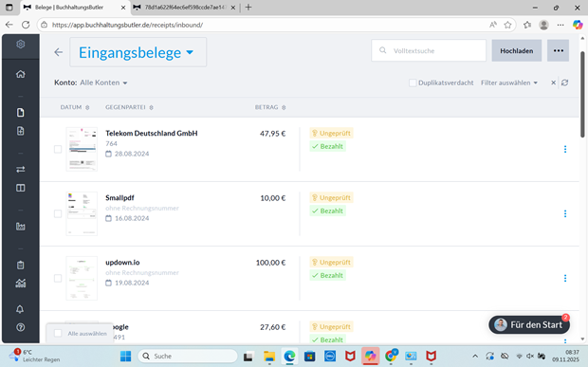
Task: Click the back arrow beside Eingangsbelege
Action: point(58,52)
